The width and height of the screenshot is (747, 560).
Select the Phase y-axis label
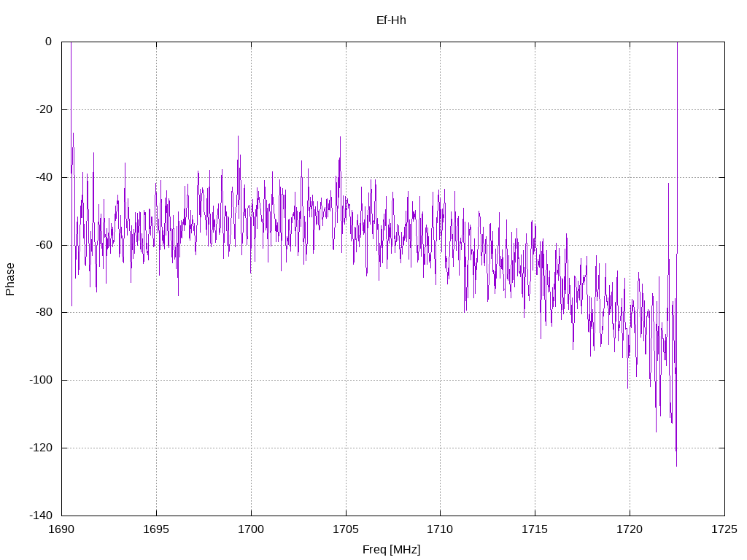click(x=10, y=279)
